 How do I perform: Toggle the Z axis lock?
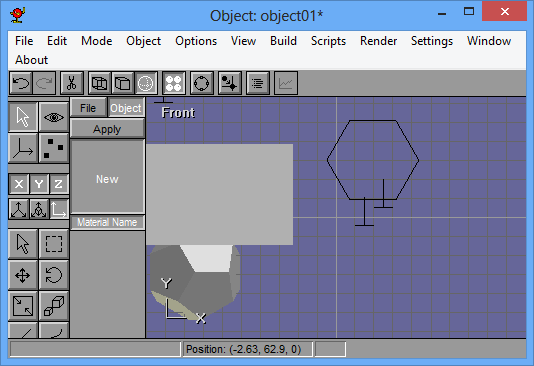pos(59,184)
